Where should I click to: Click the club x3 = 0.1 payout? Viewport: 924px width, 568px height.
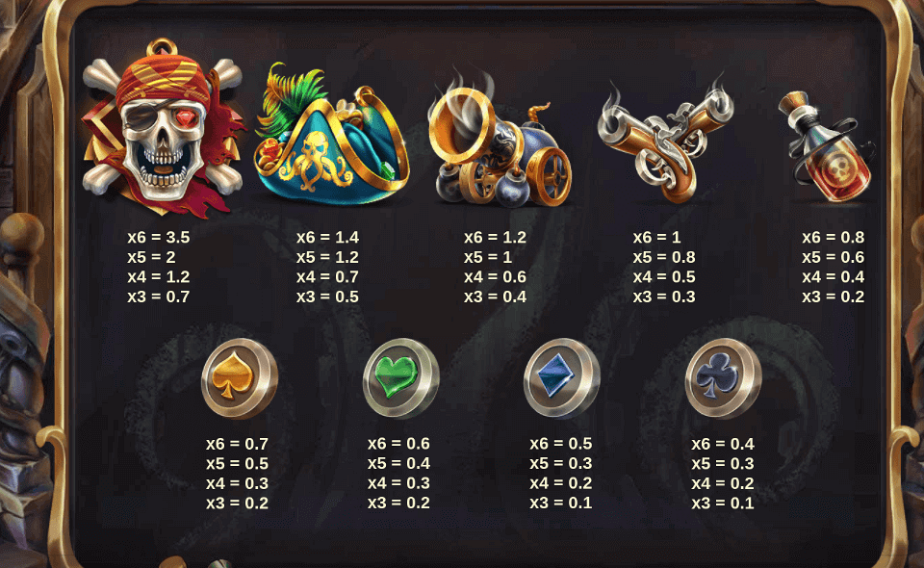pyautogui.click(x=723, y=503)
